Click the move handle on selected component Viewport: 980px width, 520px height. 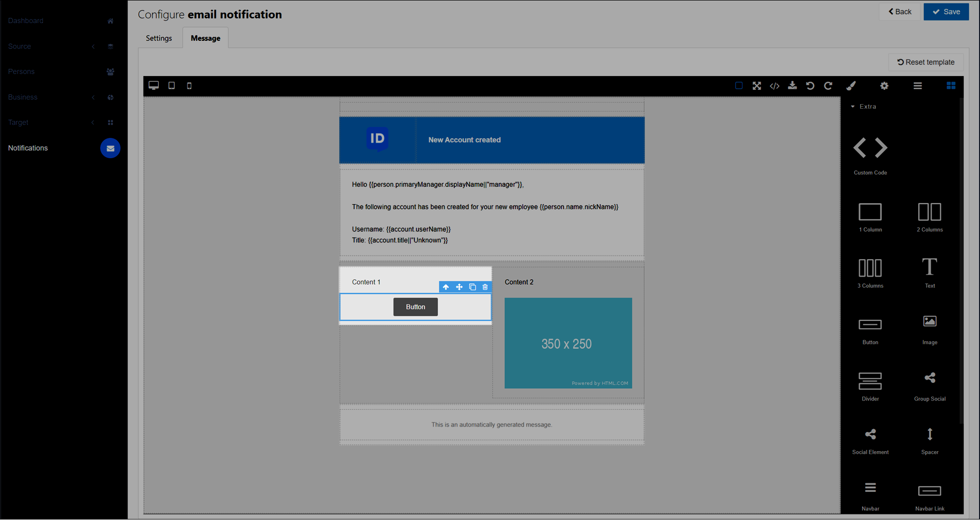(x=459, y=287)
